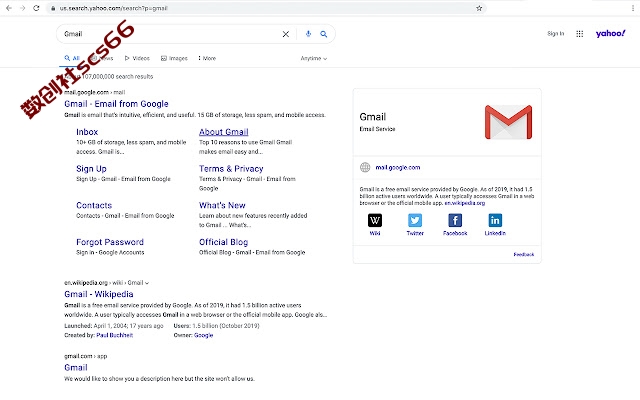Start voice search with the microphone icon
640x400 pixels.
coord(308,34)
